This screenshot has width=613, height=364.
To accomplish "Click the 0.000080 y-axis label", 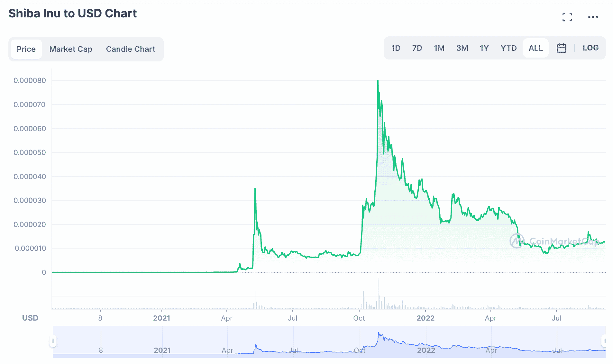I will click(30, 80).
